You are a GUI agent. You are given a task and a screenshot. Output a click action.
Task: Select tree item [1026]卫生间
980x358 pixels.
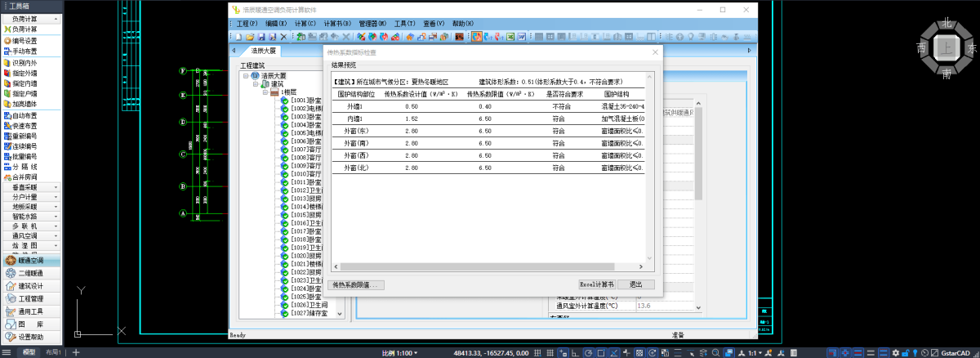click(309, 305)
